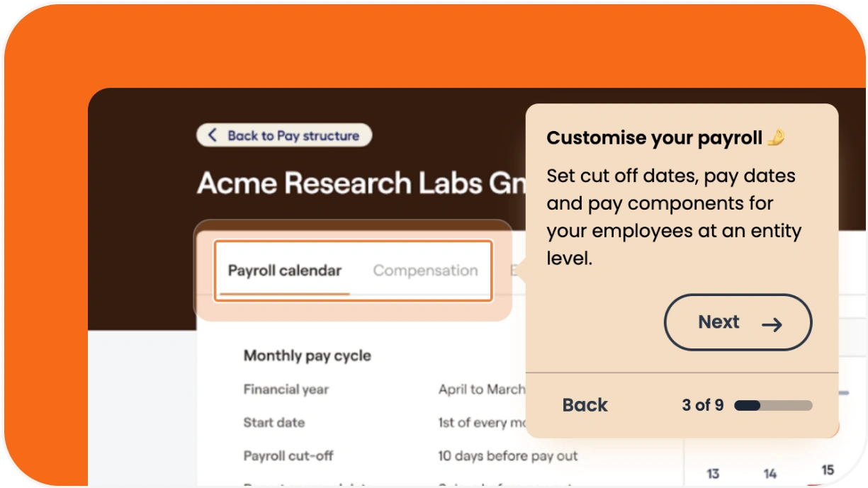Click the "April to March" value
868x488 pixels.
pos(482,390)
